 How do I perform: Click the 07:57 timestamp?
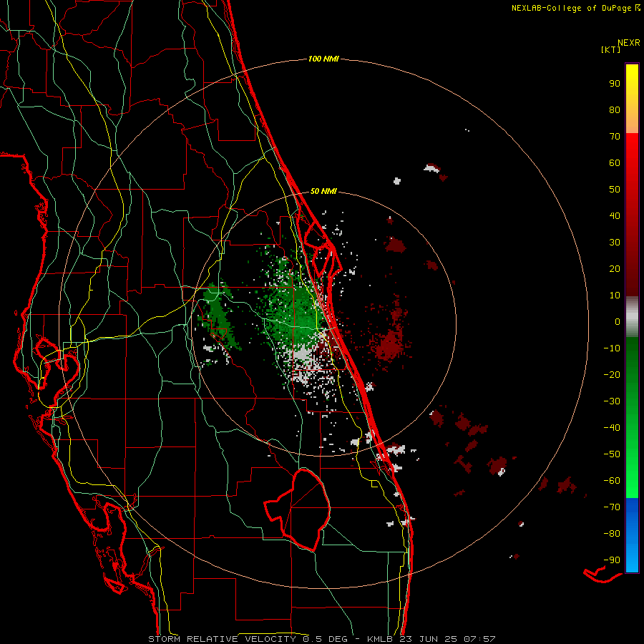pos(479,639)
